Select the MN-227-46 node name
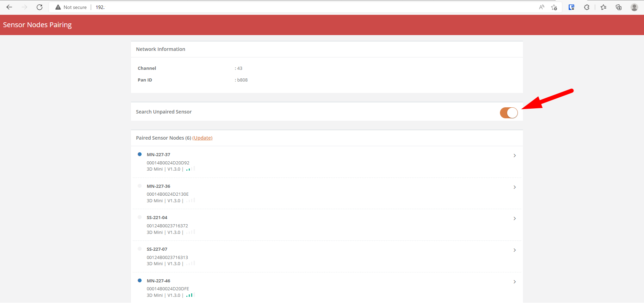 pos(159,281)
